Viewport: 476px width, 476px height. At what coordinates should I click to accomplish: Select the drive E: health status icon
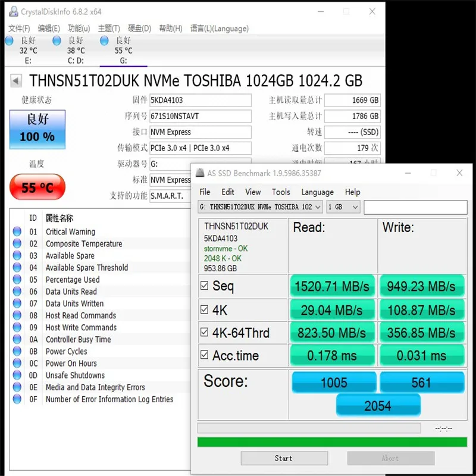coord(10,40)
